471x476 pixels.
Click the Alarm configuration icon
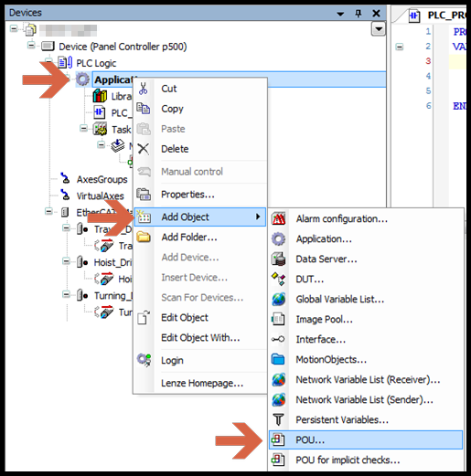(x=278, y=218)
